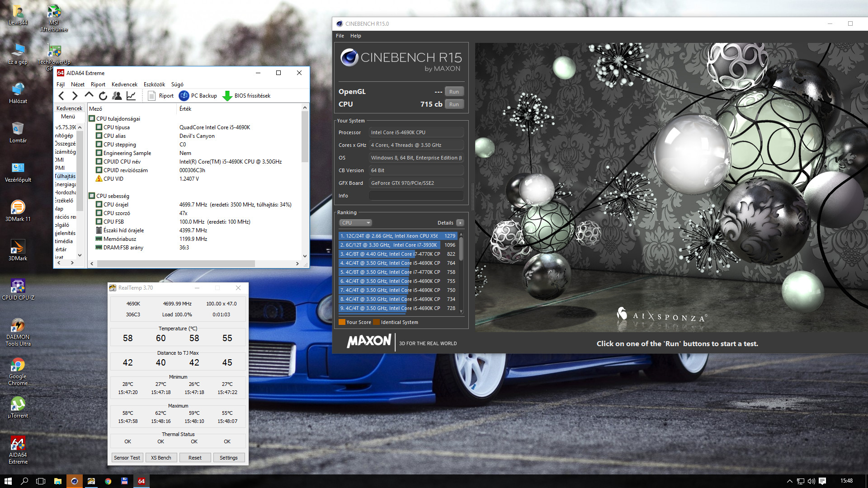Click the forward arrow in AIDA64
The image size is (868, 488).
pos(75,96)
